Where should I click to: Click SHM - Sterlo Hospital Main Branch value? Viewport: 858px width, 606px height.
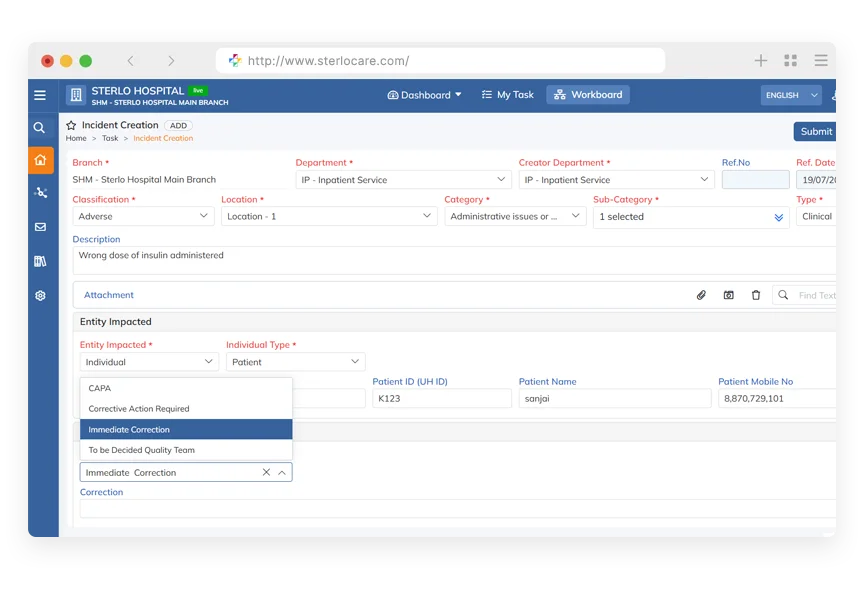click(x=144, y=180)
